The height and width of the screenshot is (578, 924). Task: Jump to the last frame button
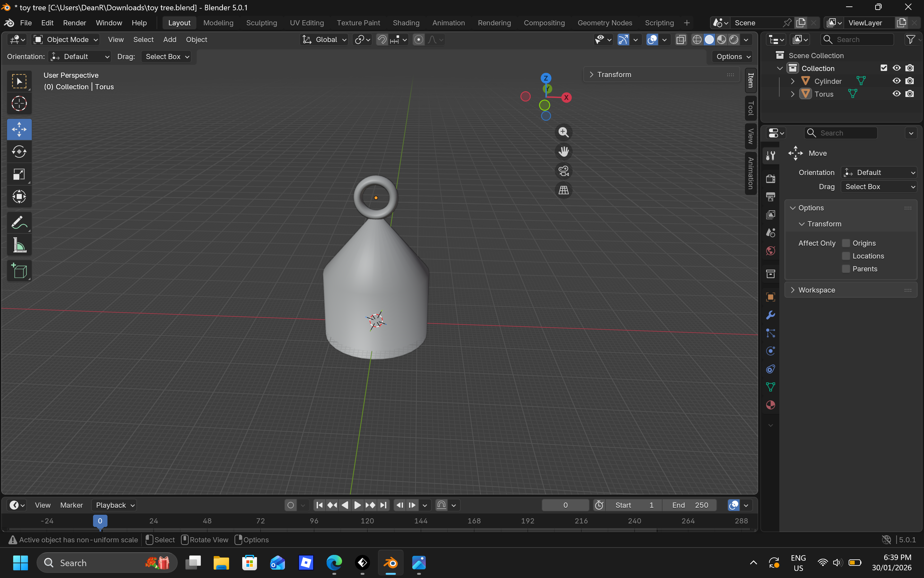coord(383,505)
